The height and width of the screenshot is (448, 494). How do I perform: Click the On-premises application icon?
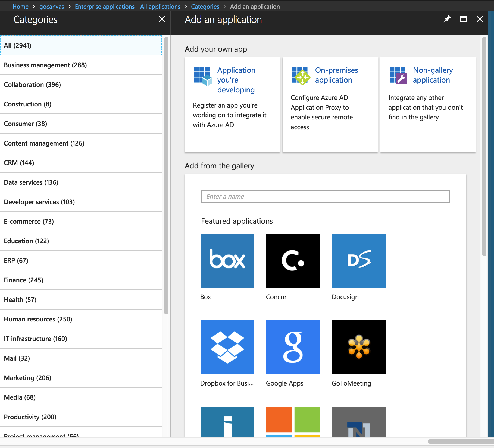click(301, 76)
